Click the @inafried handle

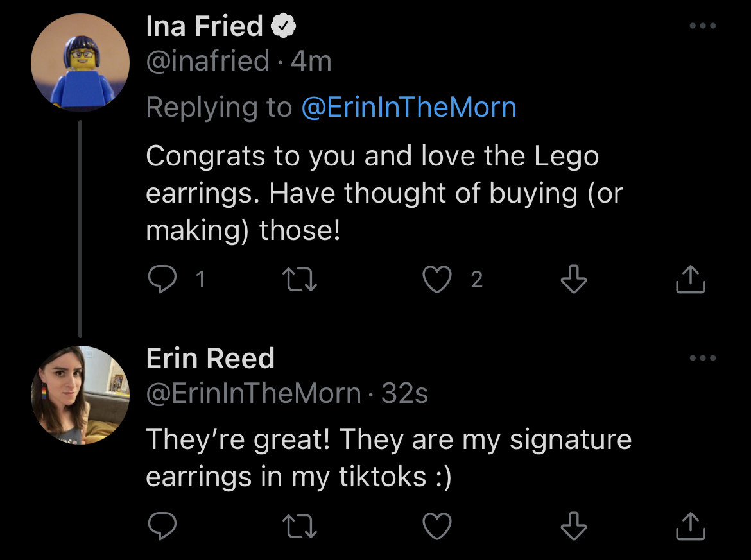207,62
